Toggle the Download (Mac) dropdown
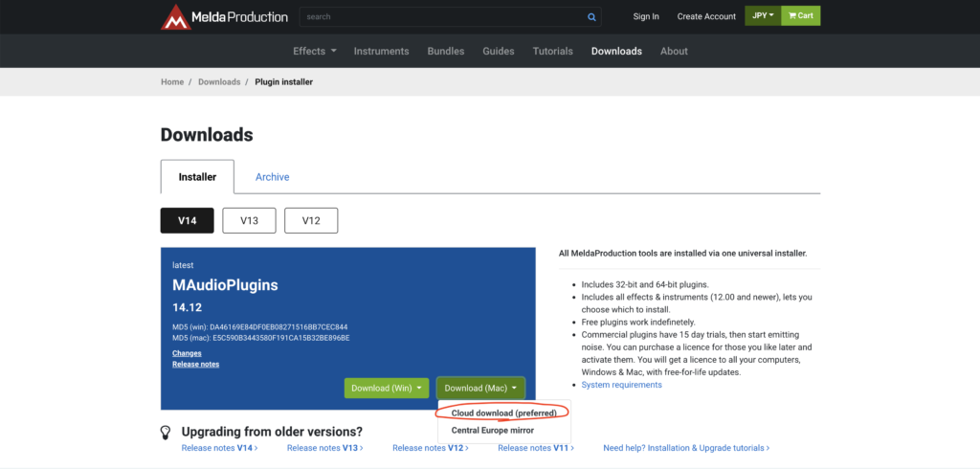The height and width of the screenshot is (469, 980). tap(481, 388)
